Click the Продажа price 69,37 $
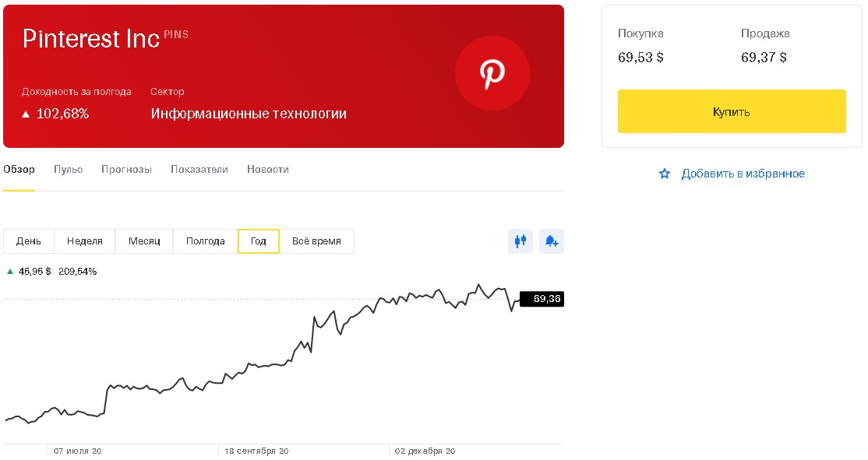Viewport: 868px width, 460px height. 764,57
